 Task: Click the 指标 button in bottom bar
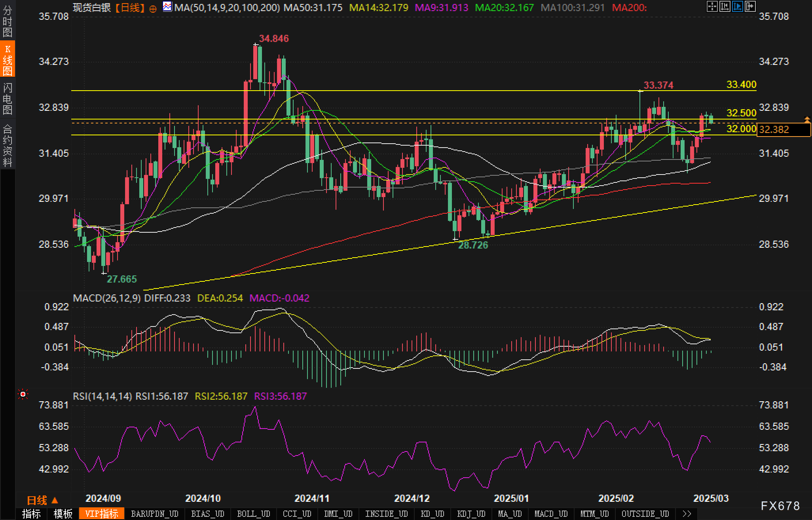(x=31, y=514)
